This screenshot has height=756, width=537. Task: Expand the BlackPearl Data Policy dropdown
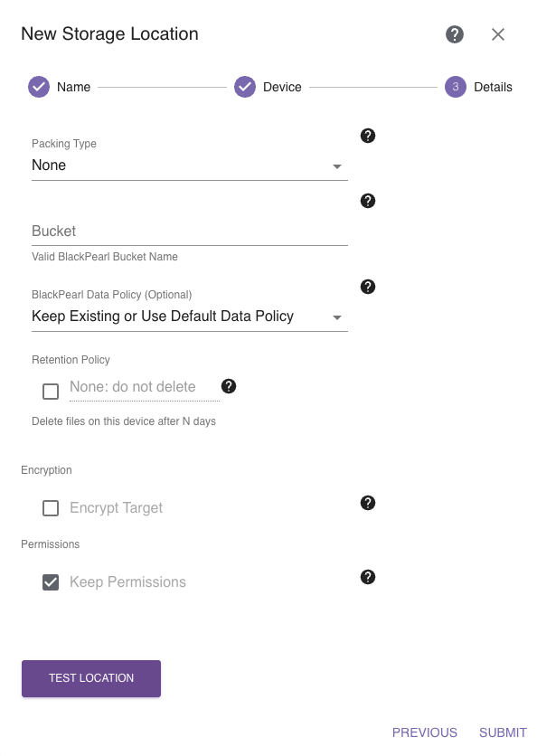click(190, 317)
